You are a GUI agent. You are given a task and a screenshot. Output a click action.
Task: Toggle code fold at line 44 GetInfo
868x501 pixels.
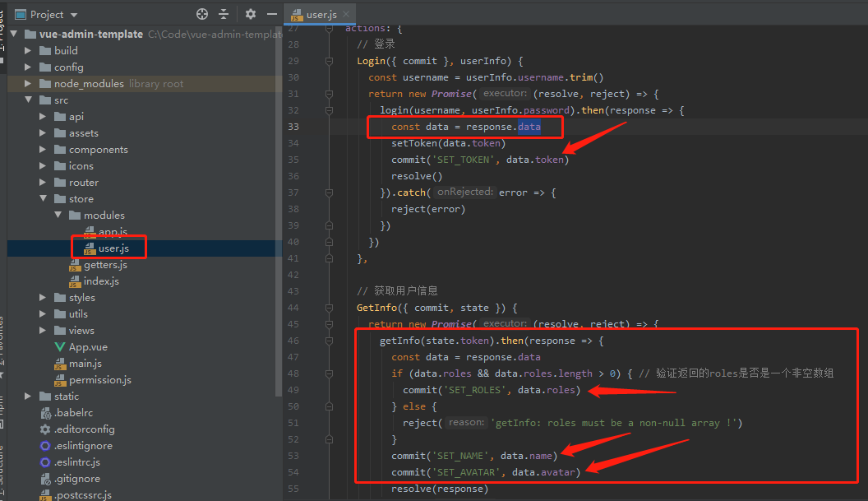[330, 308]
